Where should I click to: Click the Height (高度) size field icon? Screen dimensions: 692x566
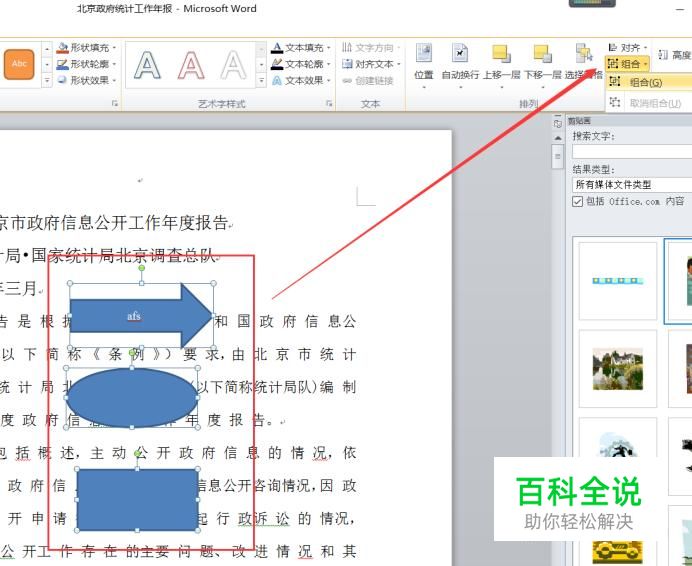coord(662,55)
